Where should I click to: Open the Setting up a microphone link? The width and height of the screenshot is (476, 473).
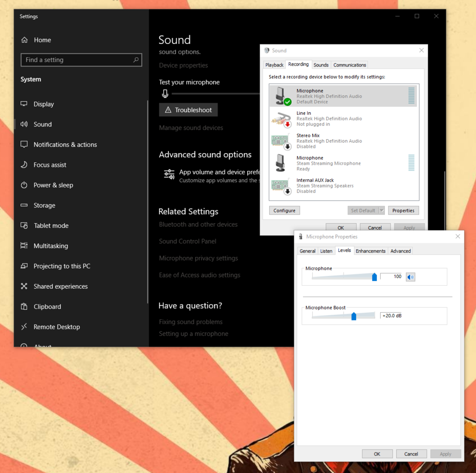point(193,334)
